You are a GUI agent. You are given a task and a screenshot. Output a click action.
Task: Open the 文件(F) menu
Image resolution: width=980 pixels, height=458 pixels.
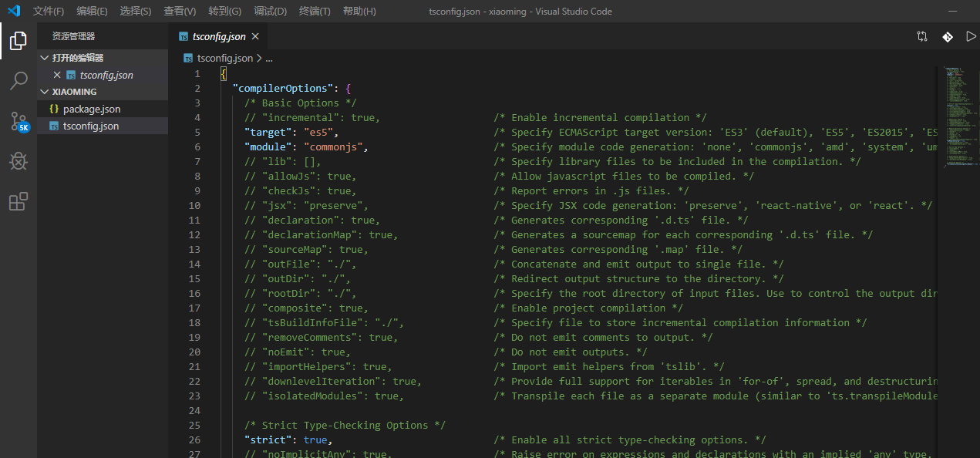48,11
